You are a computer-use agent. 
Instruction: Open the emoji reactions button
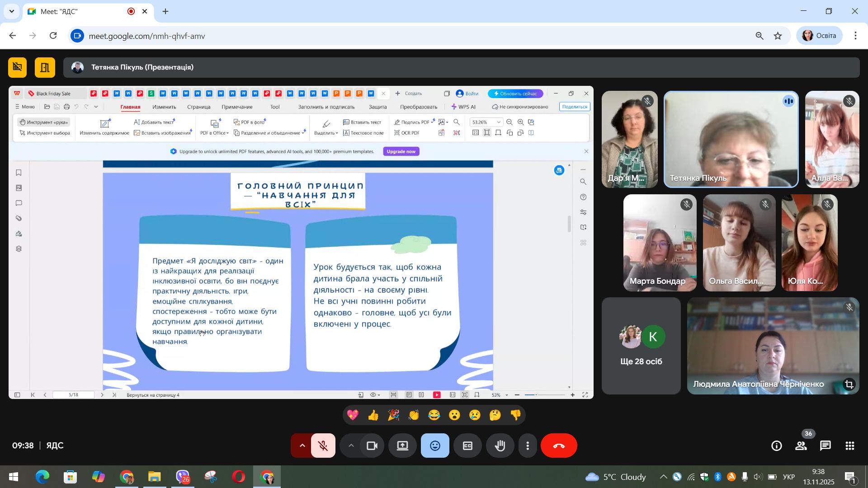tap(435, 446)
